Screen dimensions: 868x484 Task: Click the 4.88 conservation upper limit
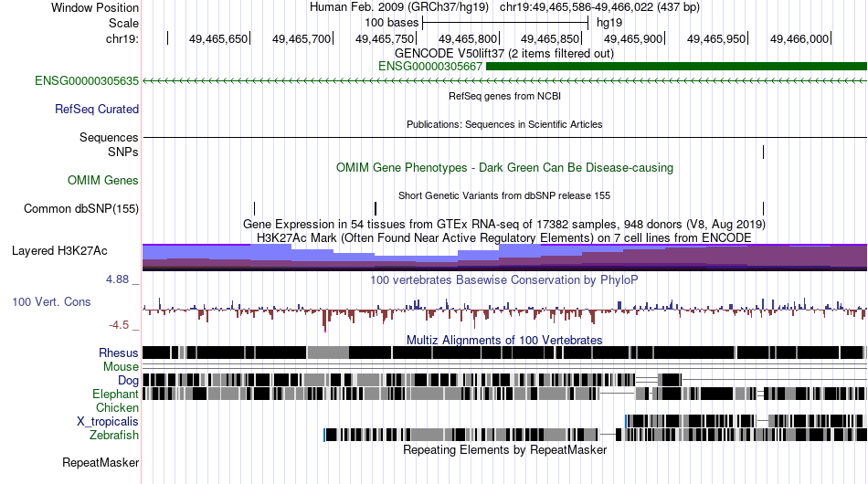[x=117, y=279]
